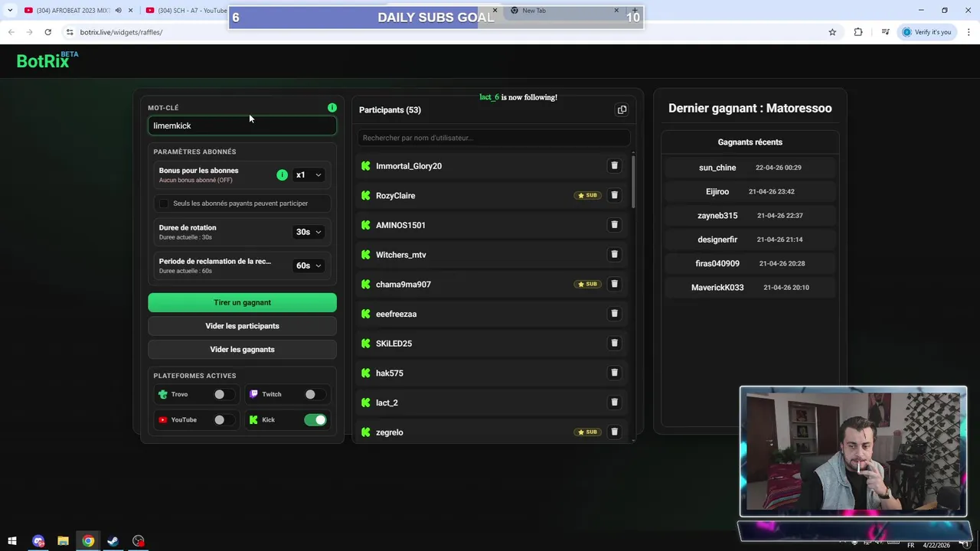The height and width of the screenshot is (551, 980).
Task: Open File Explorer from taskbar
Action: point(63,541)
